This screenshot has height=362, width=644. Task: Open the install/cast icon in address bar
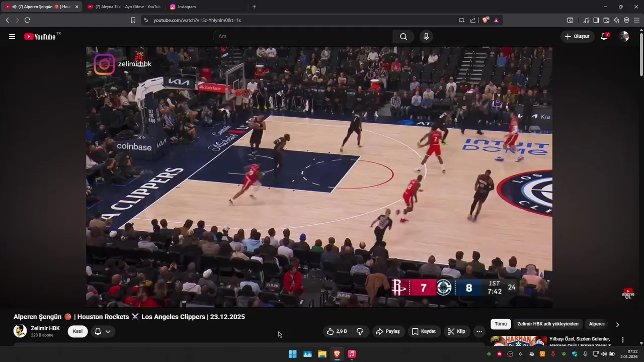(461, 20)
